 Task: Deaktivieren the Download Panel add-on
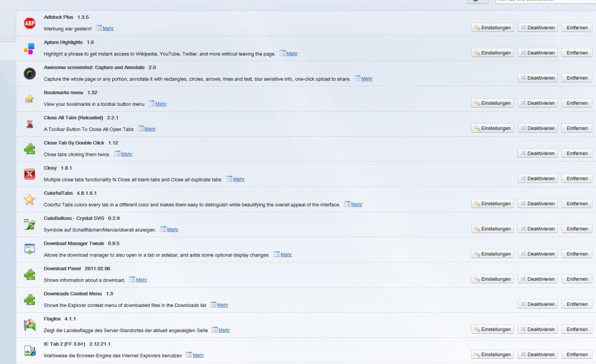537,279
